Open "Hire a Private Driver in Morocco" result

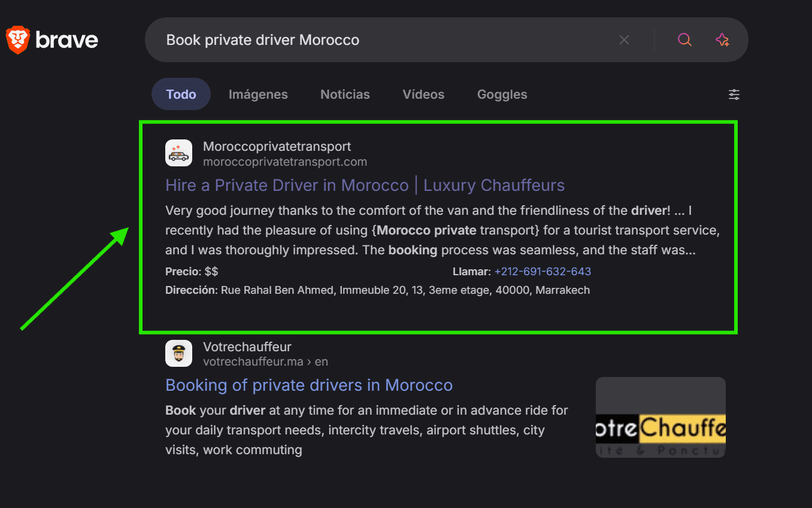tap(365, 185)
